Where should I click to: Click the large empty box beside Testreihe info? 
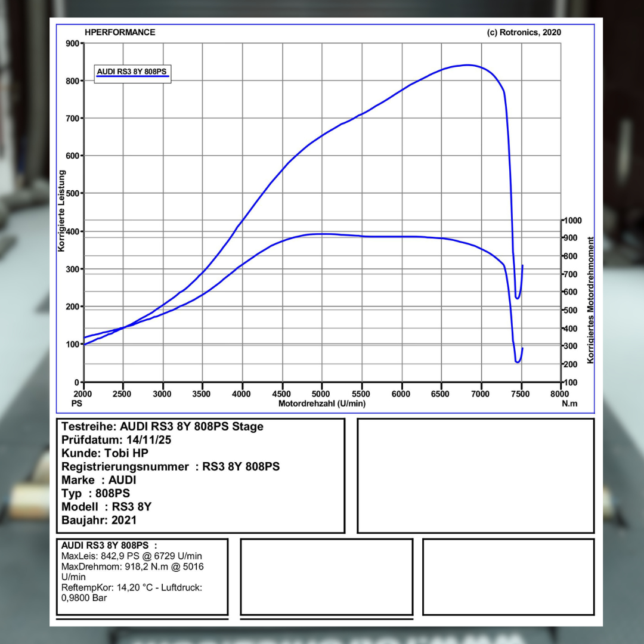[475, 475]
